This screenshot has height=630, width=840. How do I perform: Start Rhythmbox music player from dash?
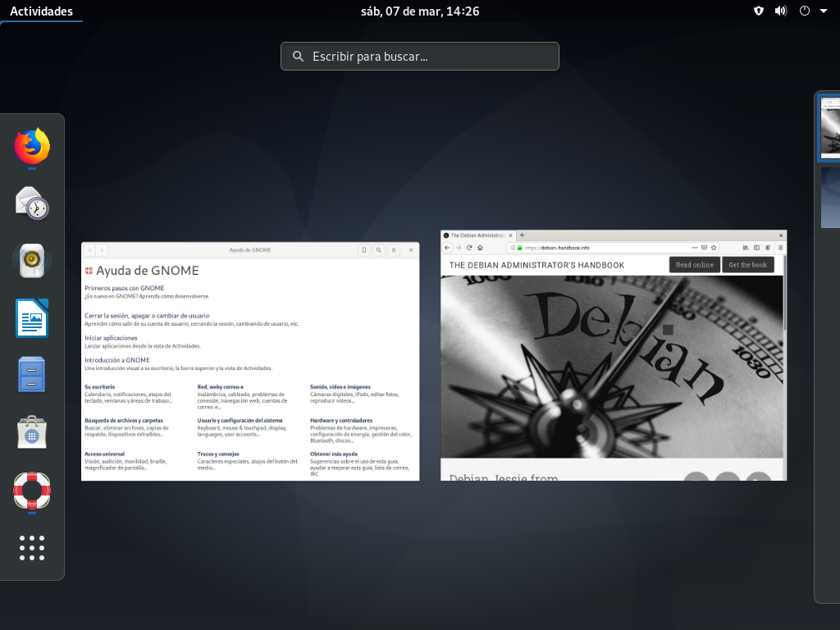tap(32, 261)
